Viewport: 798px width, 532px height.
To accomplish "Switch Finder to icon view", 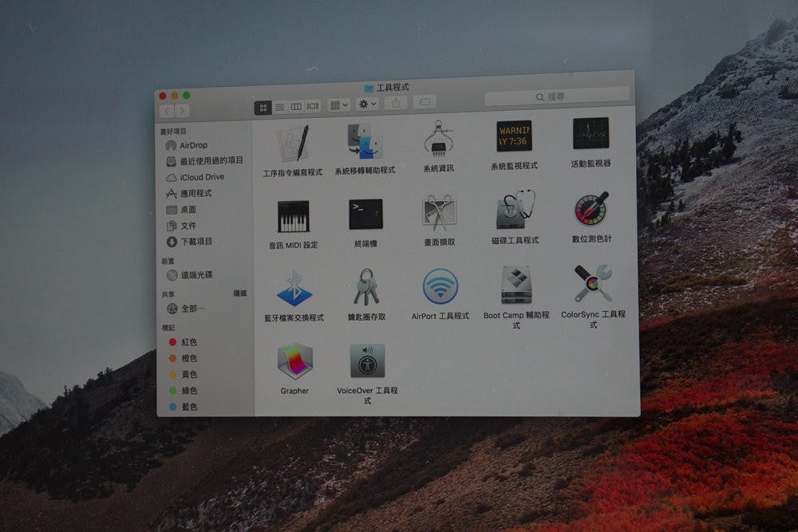I will (x=263, y=108).
